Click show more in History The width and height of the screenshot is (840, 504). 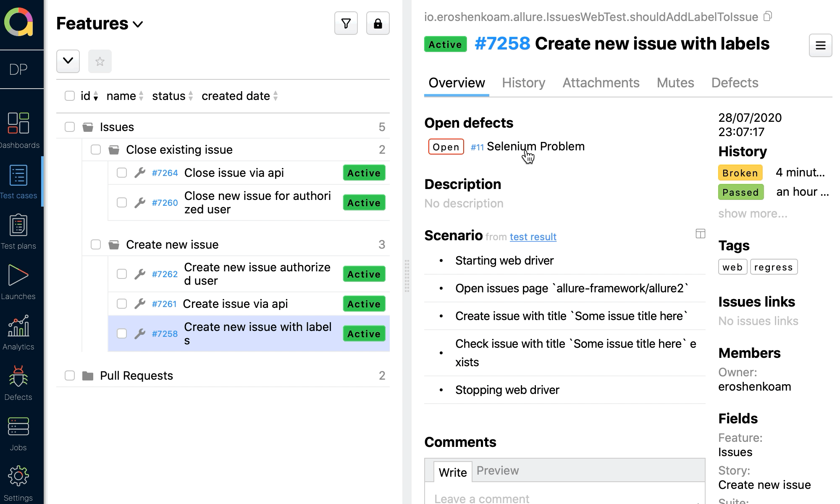(753, 213)
